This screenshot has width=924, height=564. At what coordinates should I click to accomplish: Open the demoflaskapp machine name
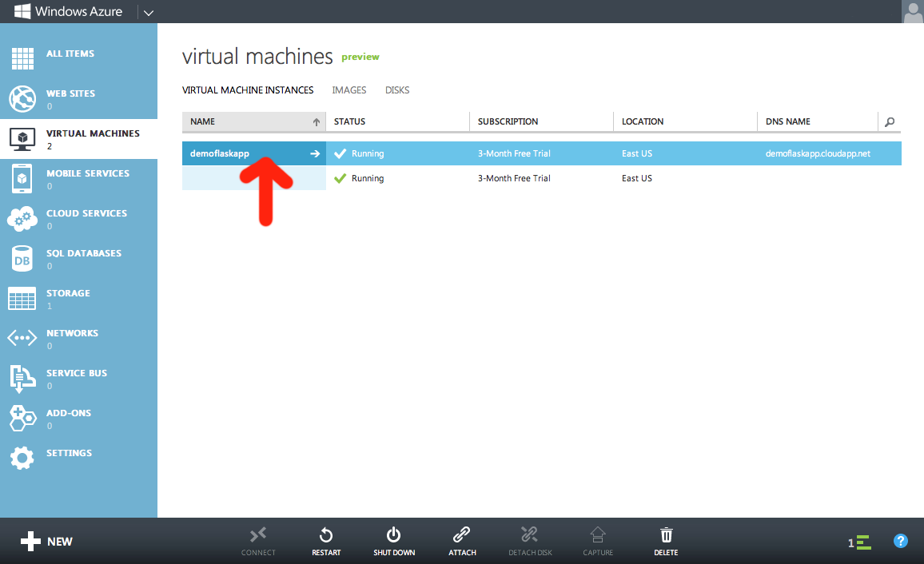pos(219,153)
